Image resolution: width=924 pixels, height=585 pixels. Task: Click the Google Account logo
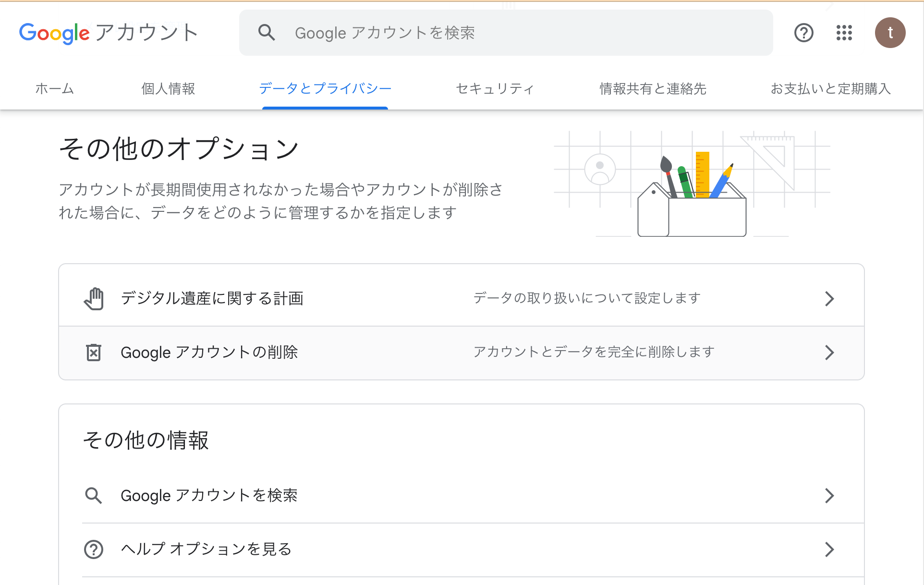109,33
